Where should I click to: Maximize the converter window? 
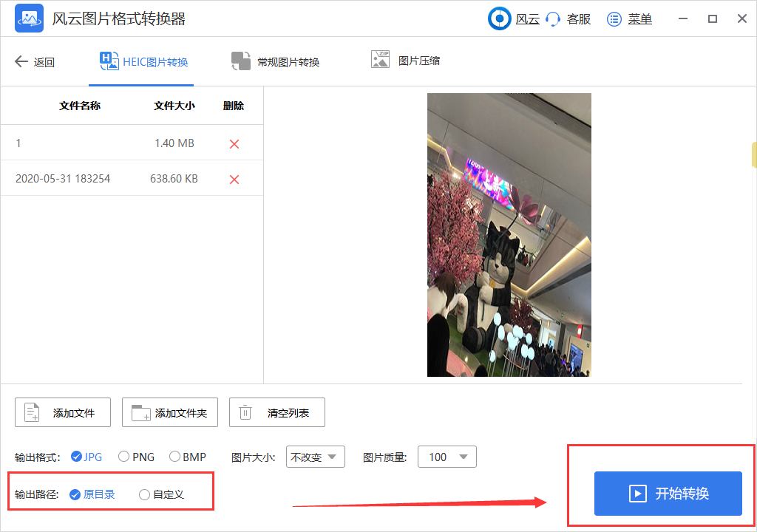tap(712, 18)
